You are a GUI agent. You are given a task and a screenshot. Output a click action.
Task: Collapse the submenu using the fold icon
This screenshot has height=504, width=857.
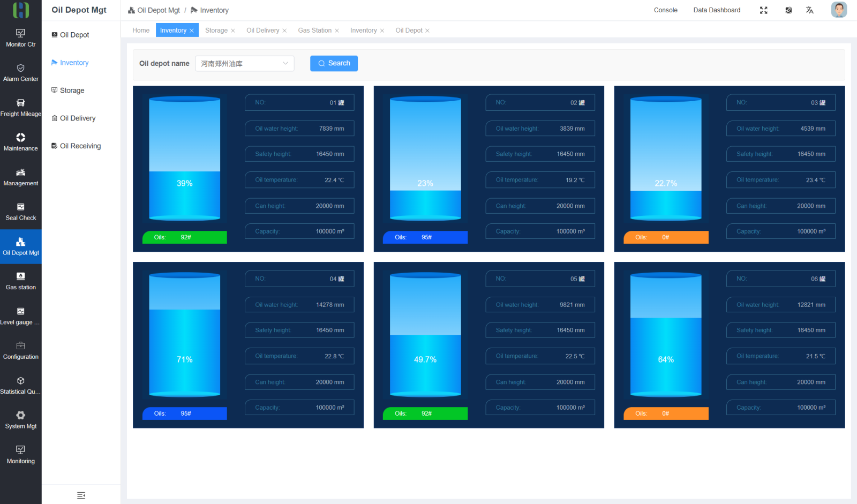click(x=81, y=495)
